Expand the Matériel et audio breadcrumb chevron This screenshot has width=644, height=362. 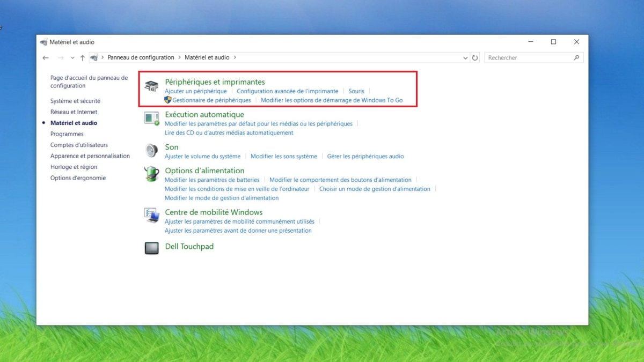tap(235, 57)
